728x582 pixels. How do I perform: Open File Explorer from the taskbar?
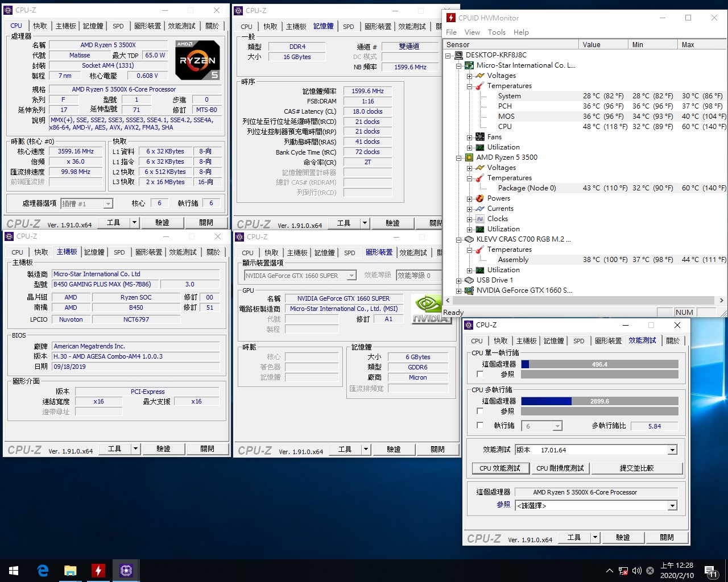point(70,571)
